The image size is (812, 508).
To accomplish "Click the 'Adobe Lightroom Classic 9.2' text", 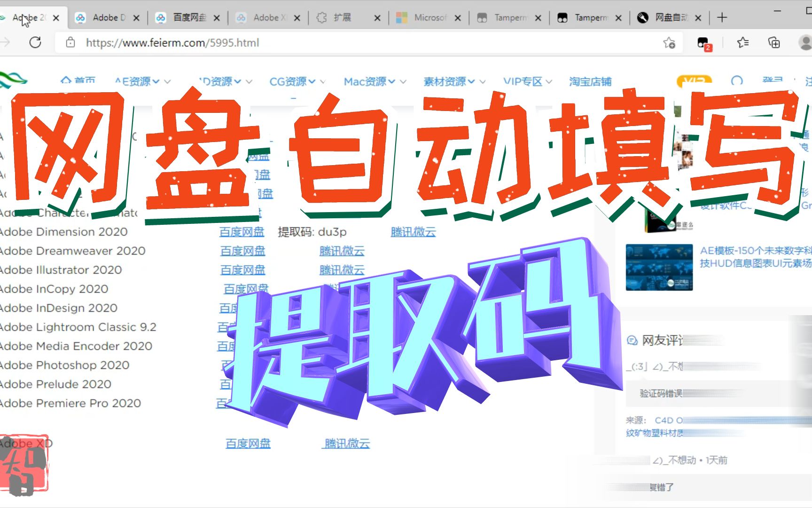I will 78,327.
